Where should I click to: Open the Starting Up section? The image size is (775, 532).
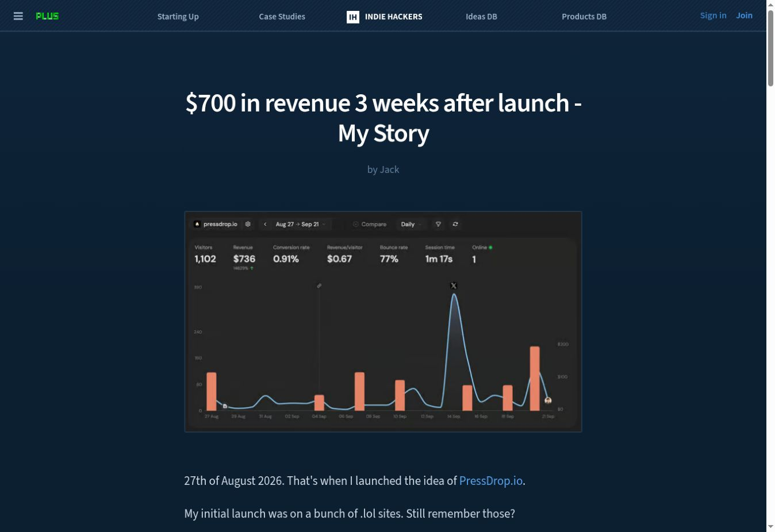(178, 17)
